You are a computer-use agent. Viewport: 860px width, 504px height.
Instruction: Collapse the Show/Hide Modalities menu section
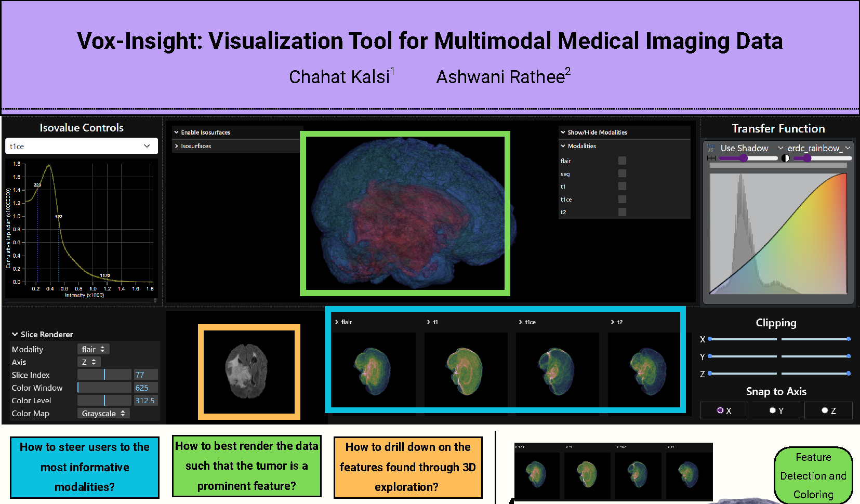click(563, 132)
